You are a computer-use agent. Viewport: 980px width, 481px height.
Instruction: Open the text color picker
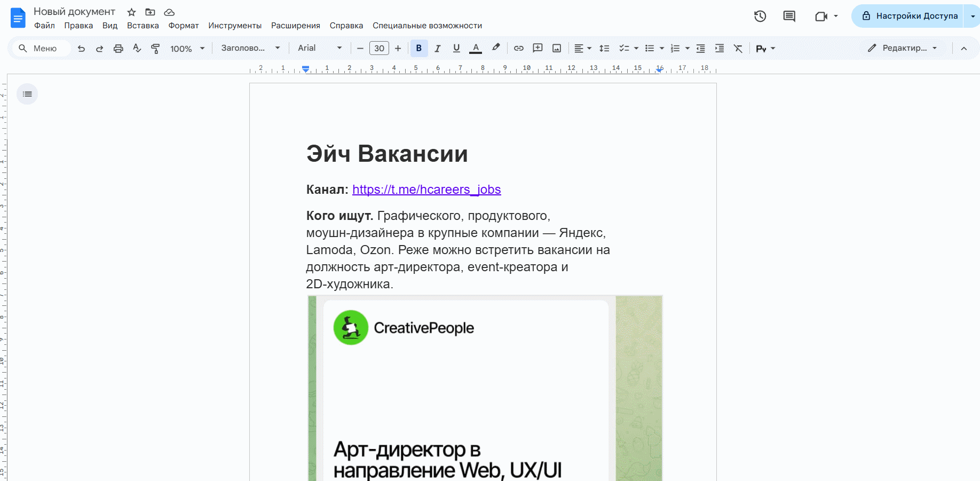coord(476,48)
